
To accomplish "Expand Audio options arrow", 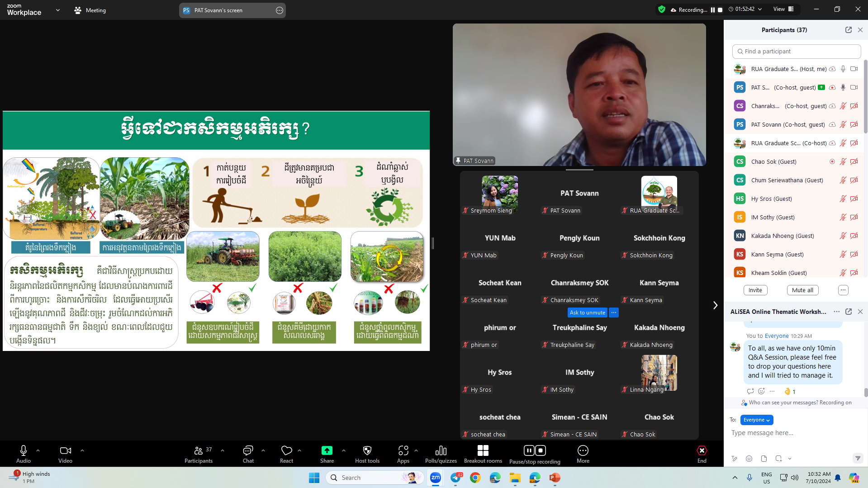I will (38, 450).
